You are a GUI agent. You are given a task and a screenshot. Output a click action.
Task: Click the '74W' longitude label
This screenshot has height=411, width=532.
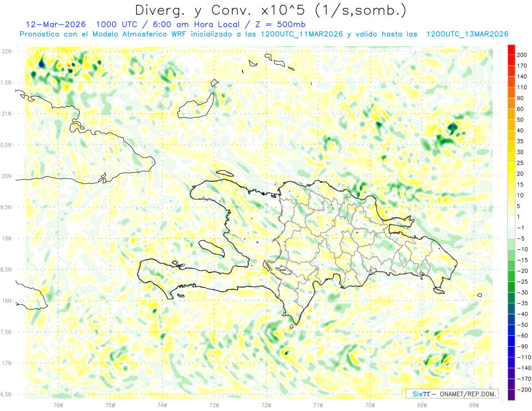point(162,405)
